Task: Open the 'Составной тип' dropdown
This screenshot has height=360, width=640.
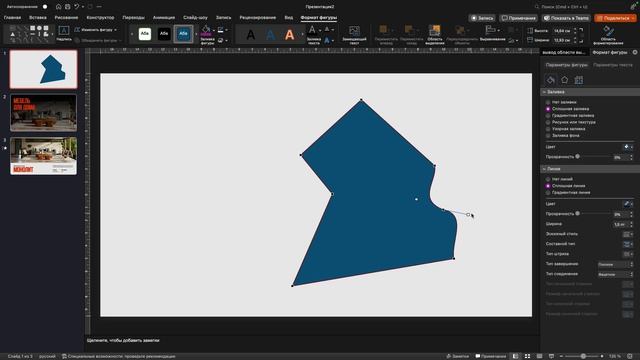Action: pos(628,244)
